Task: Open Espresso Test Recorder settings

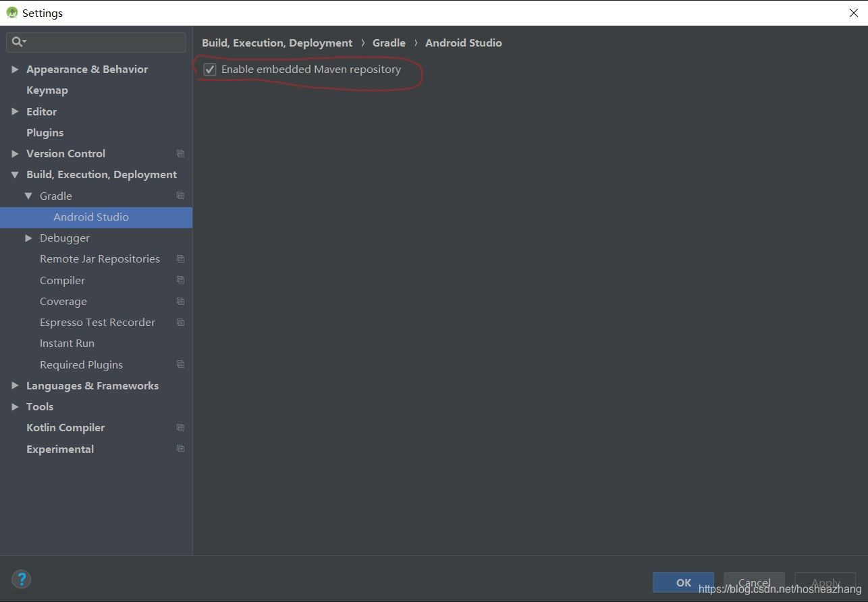Action: (98, 323)
